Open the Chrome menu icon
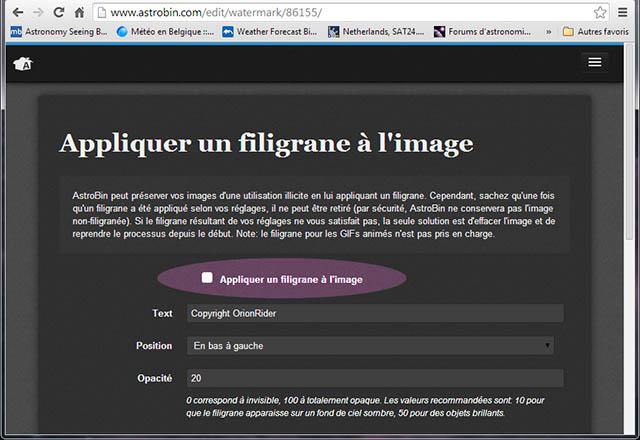Screen dimensions: 640x440 tap(622, 13)
